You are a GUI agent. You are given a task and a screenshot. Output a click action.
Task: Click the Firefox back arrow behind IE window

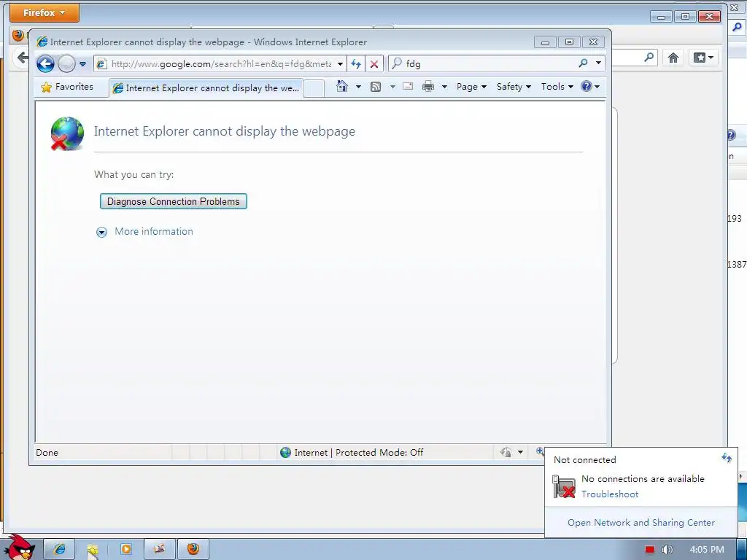[x=21, y=58]
